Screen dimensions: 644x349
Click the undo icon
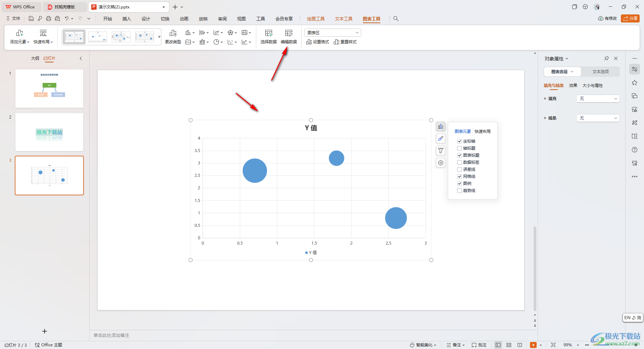[x=67, y=19]
